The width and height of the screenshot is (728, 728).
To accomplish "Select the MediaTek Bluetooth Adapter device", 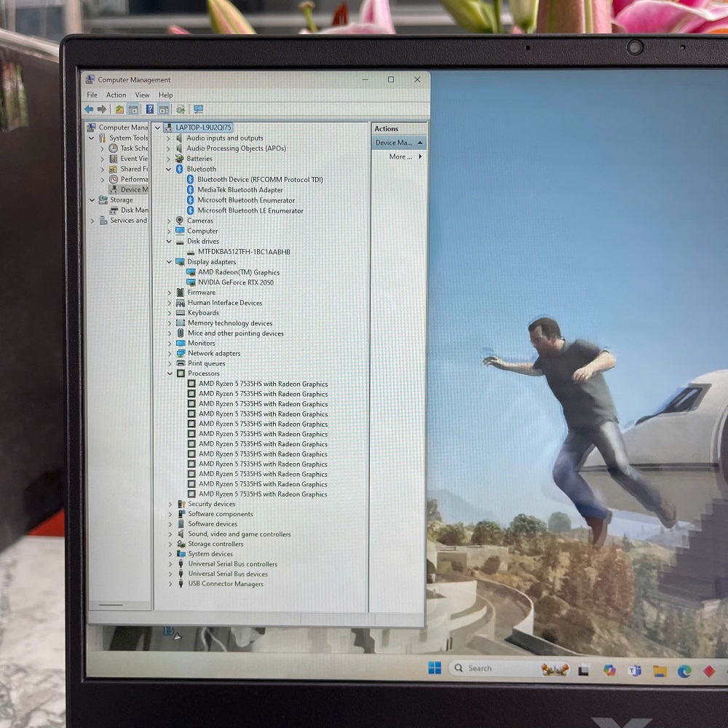I will tap(240, 190).
